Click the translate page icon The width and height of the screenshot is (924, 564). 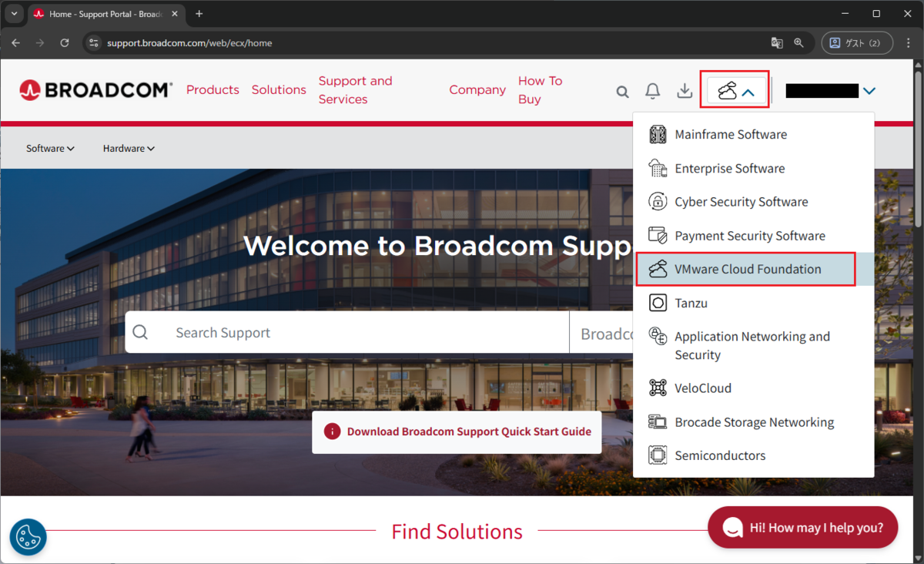pyautogui.click(x=777, y=43)
